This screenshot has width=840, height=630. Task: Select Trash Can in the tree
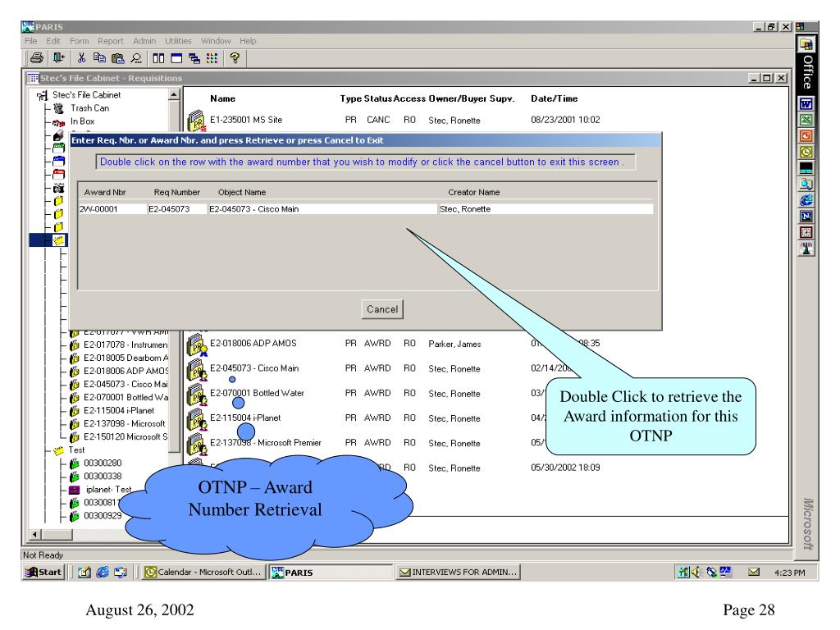pos(90,108)
